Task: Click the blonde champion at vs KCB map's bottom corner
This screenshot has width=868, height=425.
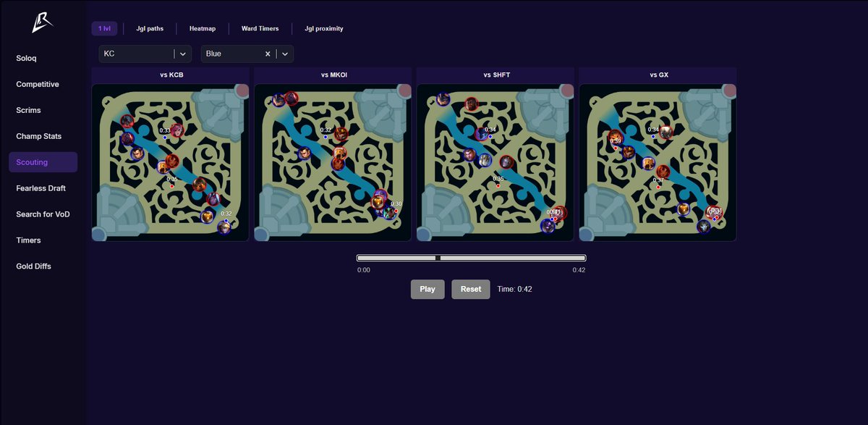Action: click(224, 227)
